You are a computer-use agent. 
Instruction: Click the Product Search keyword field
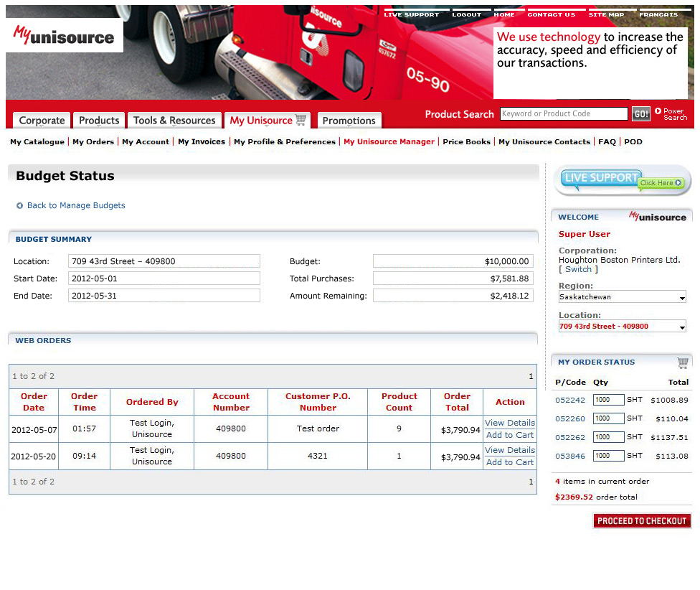pos(563,114)
